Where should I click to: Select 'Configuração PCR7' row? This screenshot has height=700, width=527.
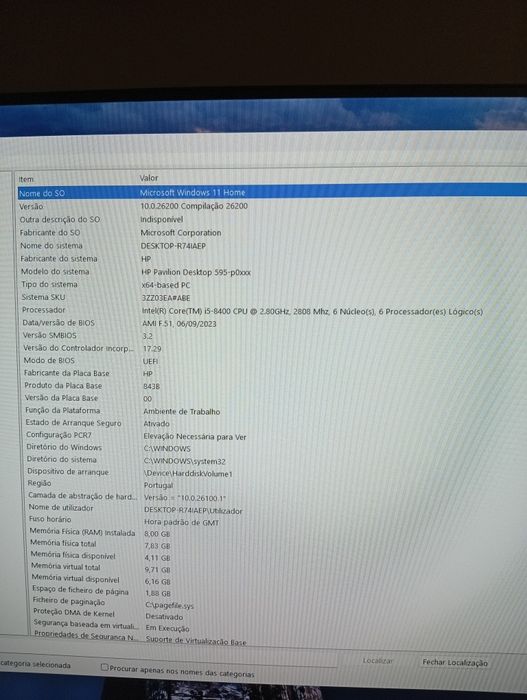[x=59, y=435]
